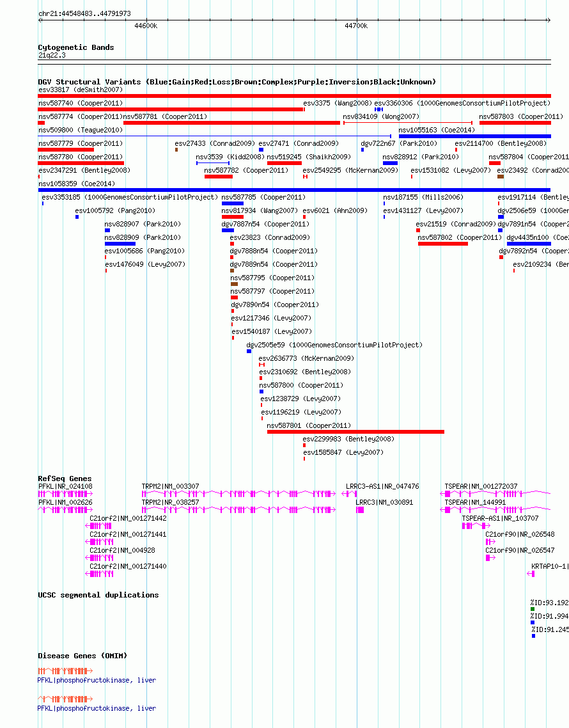Click the chr21:44548483..44791973 coordinate label
This screenshot has width=569, height=728.
pyautogui.click(x=84, y=13)
